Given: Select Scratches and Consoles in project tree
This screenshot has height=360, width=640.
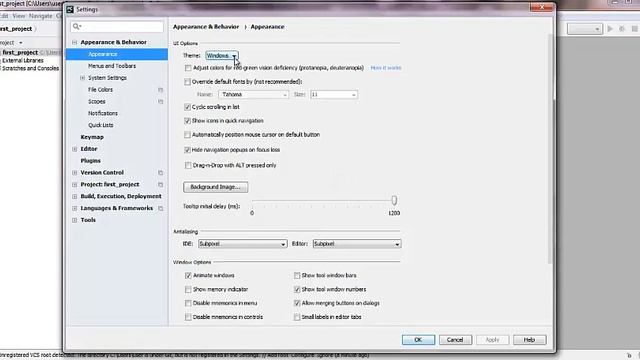Looking at the screenshot, I should [31, 69].
